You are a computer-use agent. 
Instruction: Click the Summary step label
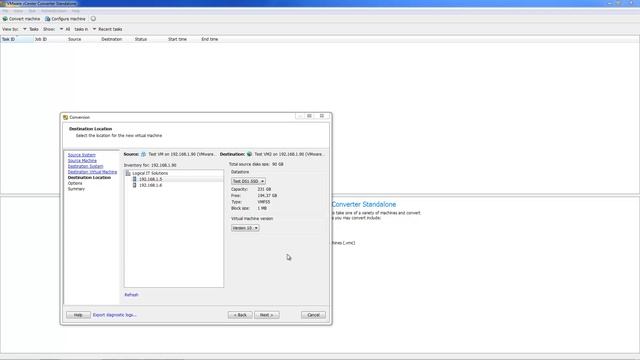76,189
